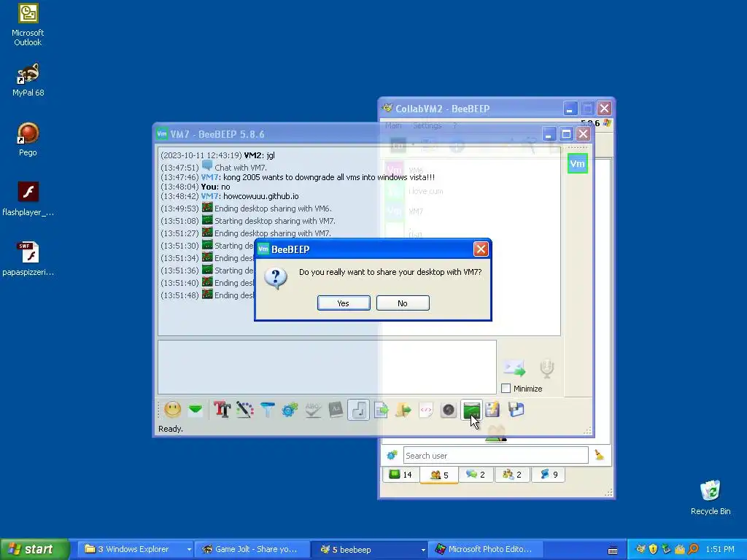Tick the Minimize checkbox
This screenshot has height=560, width=747.
[x=506, y=389]
